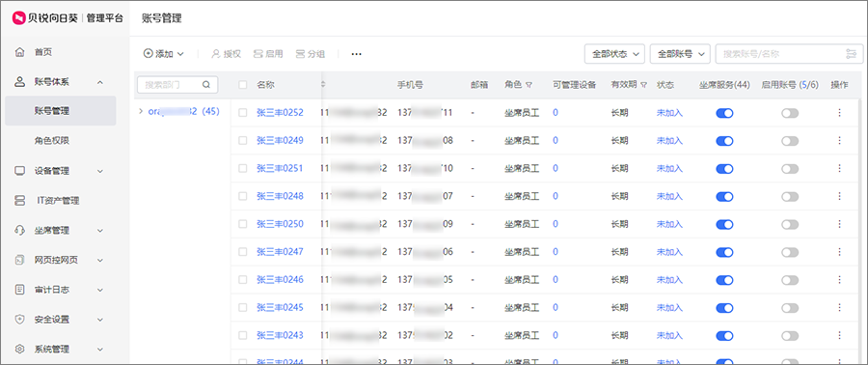Disable 坐席服务 toggle for 张三丰0252
This screenshot has height=365, width=868.
[x=724, y=113]
